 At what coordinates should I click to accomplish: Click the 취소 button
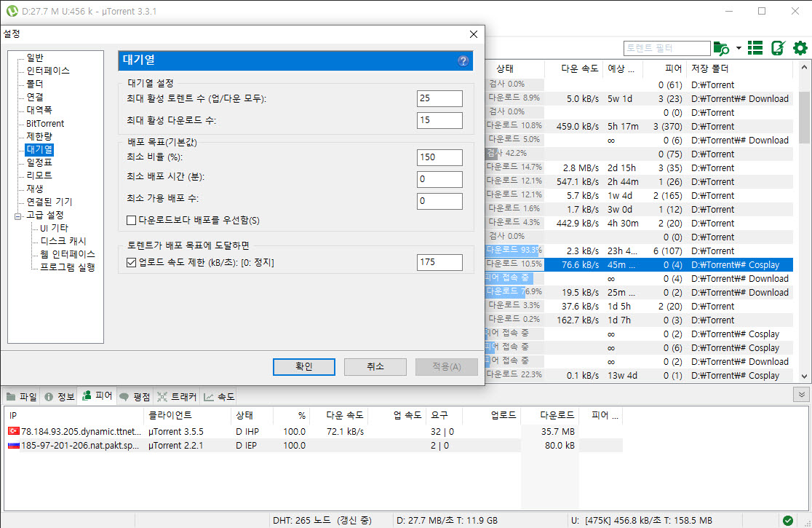tap(375, 367)
